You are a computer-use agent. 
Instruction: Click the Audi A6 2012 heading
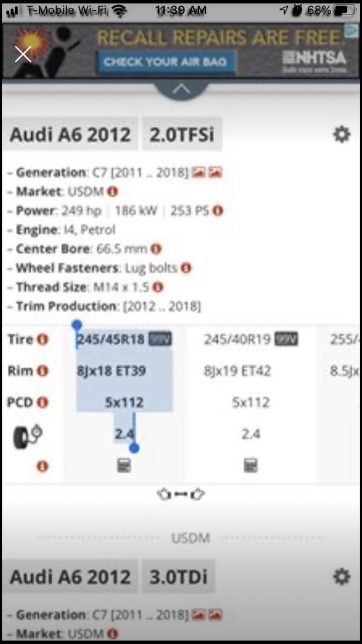pyautogui.click(x=70, y=134)
